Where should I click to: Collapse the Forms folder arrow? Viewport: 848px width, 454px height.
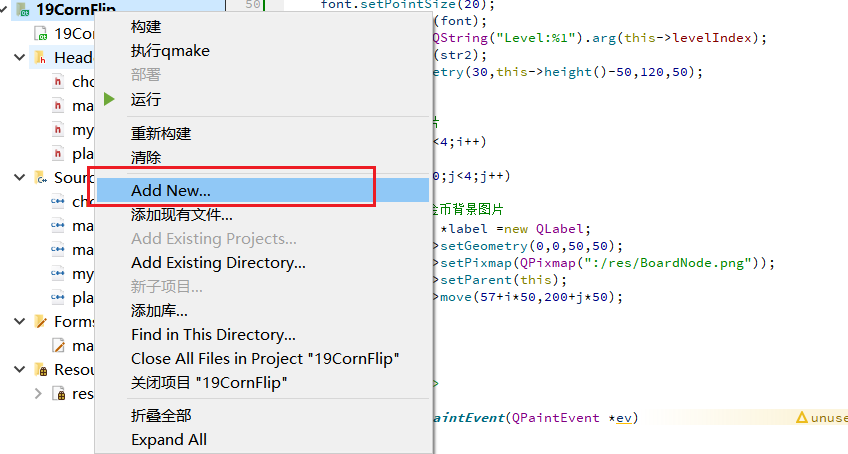point(19,321)
